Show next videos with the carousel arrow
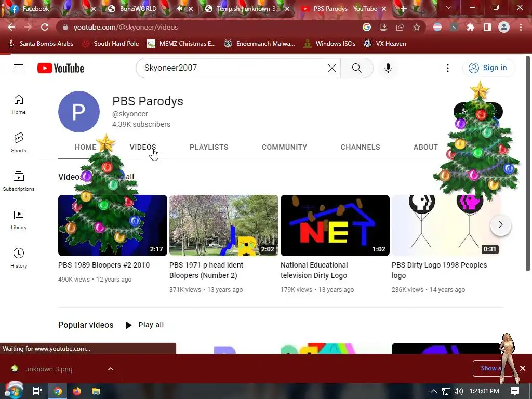 pyautogui.click(x=500, y=224)
